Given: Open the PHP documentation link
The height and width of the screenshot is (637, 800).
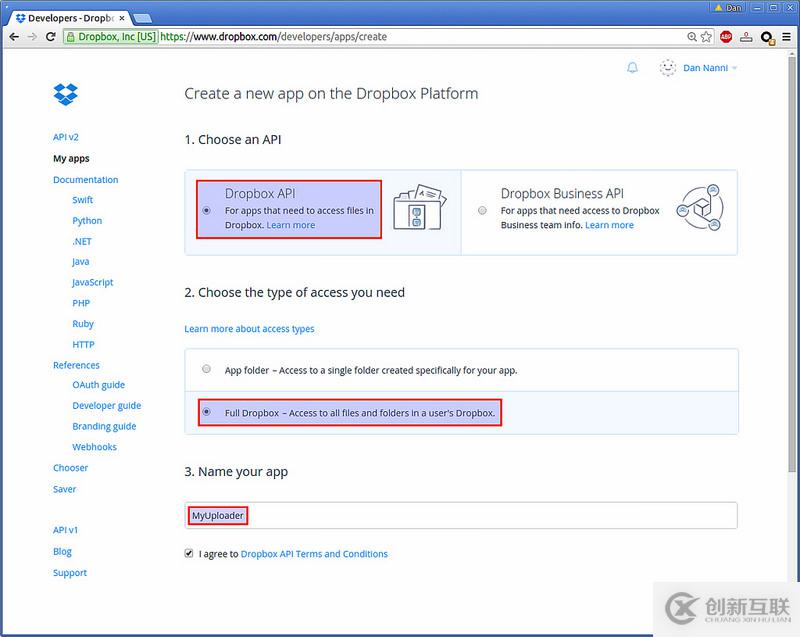Looking at the screenshot, I should click(81, 303).
